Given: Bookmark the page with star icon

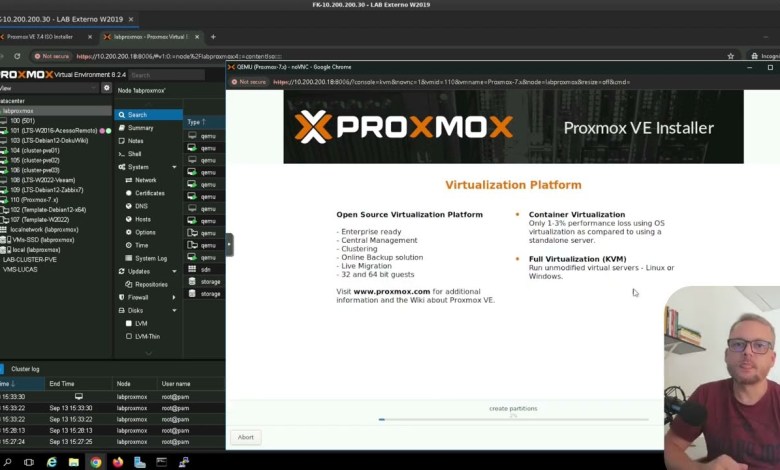Looking at the screenshot, I should (x=731, y=56).
